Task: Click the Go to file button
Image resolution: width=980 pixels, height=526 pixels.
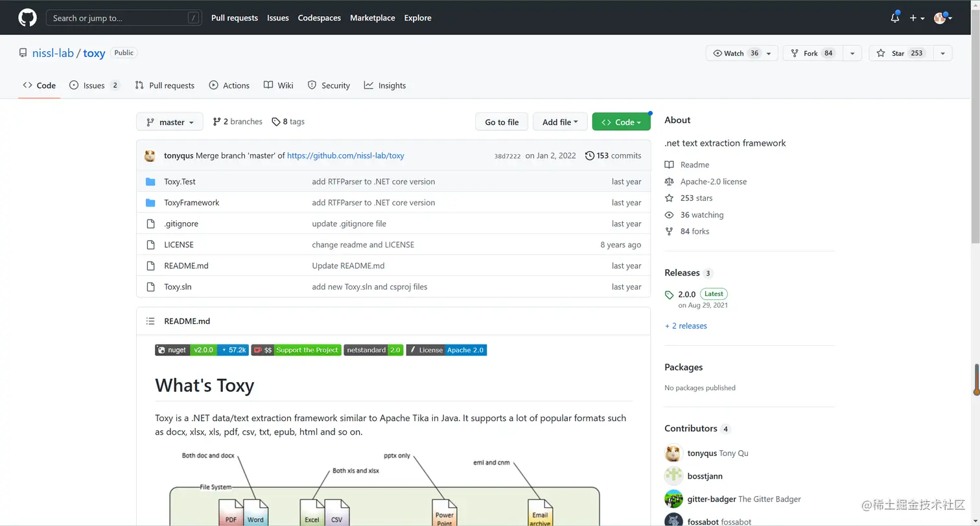Action: (502, 122)
